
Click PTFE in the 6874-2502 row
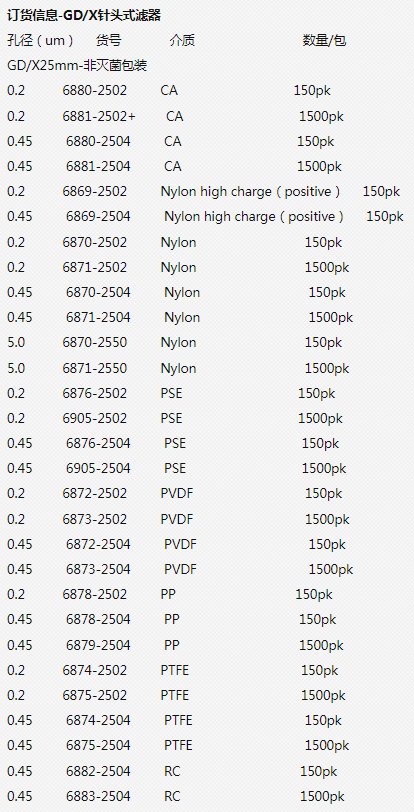175,670
